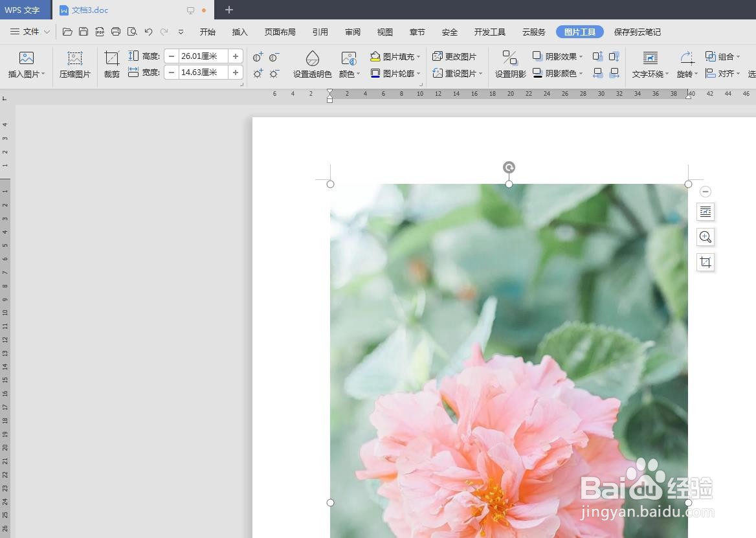Switch to References (引用) tab
This screenshot has width=756, height=538.
320,32
